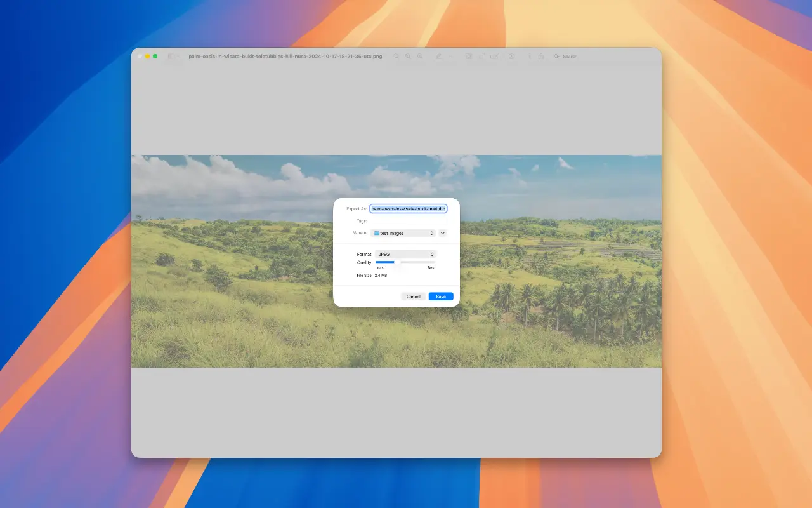Click the search magnifier in the toolbar
Screen dimensions: 812x508
click(556, 56)
